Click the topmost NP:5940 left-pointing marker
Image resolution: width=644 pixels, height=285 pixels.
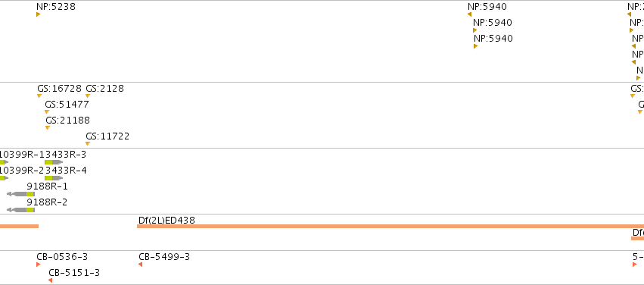pyautogui.click(x=469, y=14)
